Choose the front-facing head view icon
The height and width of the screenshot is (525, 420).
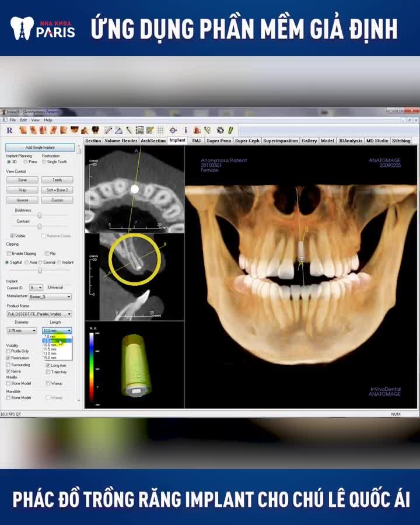pos(44,130)
